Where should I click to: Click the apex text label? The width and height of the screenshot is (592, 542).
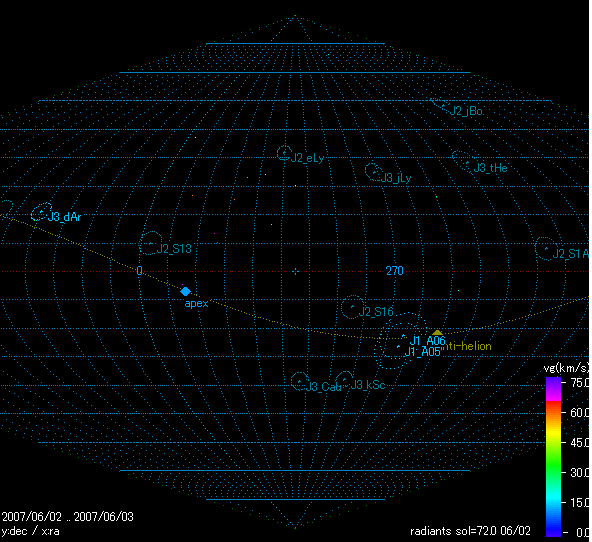tap(196, 303)
